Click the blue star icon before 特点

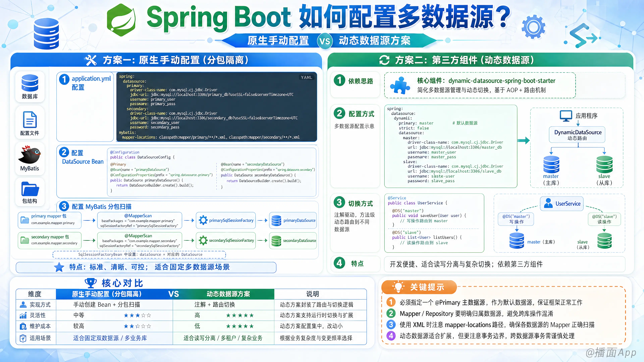pyautogui.click(x=59, y=267)
